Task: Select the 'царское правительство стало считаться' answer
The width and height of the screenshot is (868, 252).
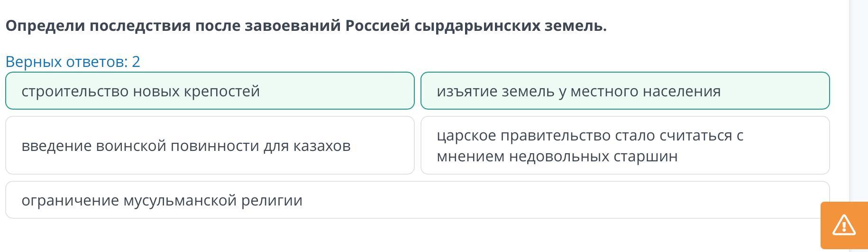Action: [625, 145]
